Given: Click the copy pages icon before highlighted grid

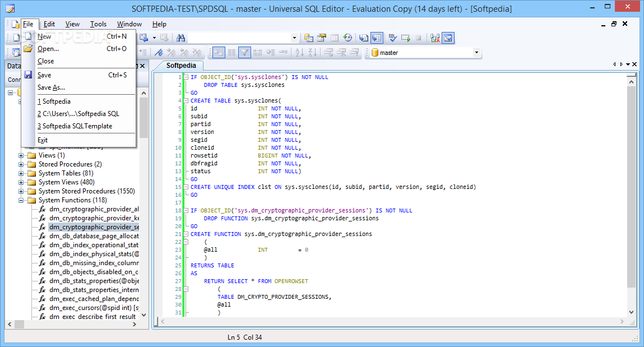Looking at the screenshot, I should (364, 38).
